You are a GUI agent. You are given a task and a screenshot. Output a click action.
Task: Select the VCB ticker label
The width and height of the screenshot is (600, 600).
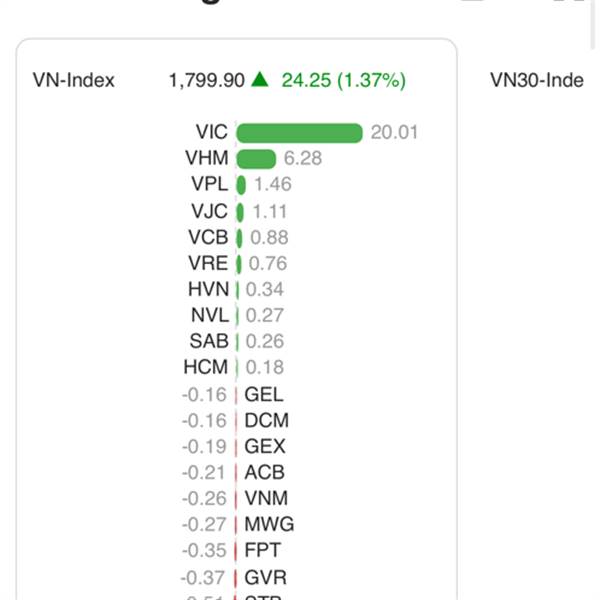click(x=208, y=237)
